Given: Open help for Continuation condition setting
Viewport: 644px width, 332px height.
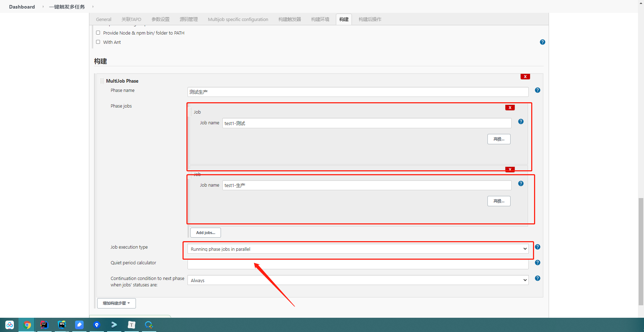Looking at the screenshot, I should tap(537, 278).
